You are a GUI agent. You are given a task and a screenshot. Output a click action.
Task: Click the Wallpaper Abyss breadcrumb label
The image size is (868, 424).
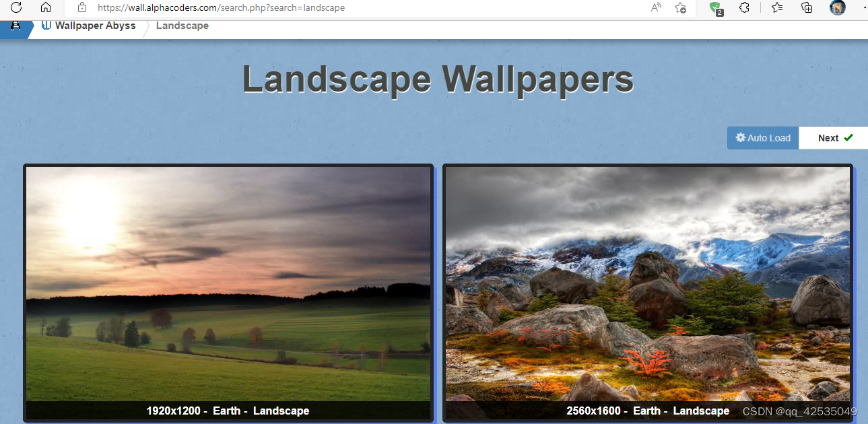pyautogui.click(x=96, y=25)
